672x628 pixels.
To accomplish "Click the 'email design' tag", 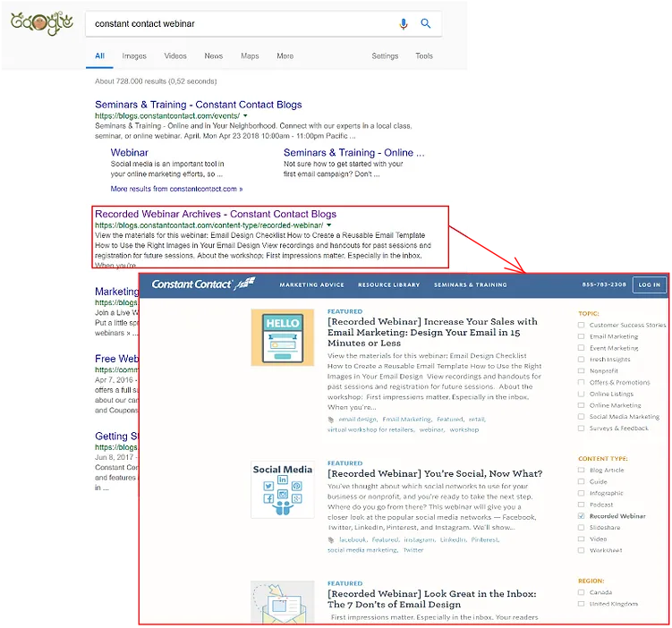I will [x=358, y=420].
